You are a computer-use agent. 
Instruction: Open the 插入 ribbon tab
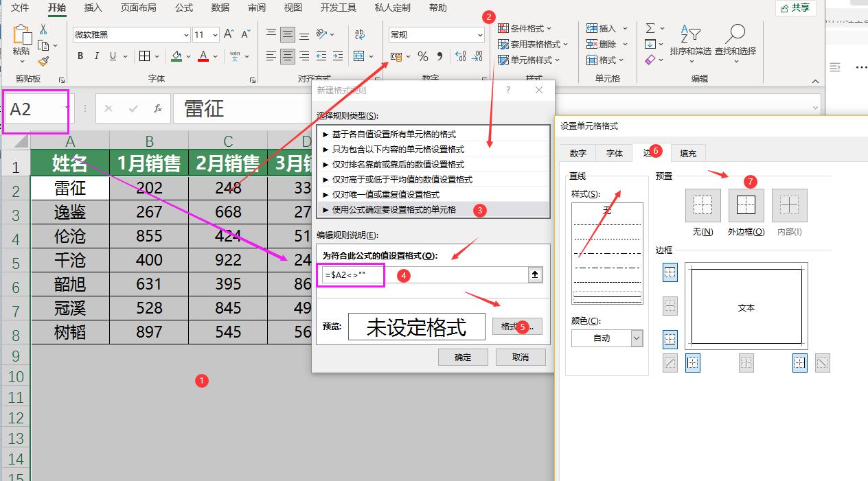(x=93, y=8)
